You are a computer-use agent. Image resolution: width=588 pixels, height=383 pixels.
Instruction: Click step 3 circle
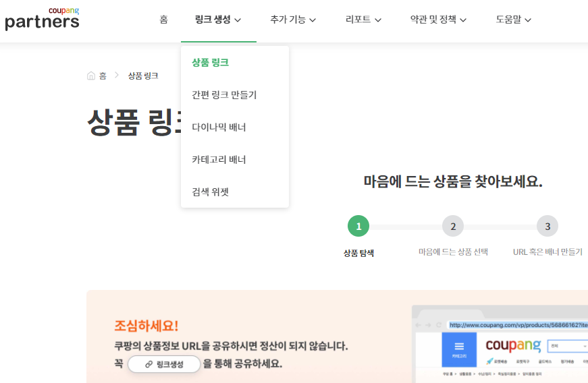(x=547, y=226)
